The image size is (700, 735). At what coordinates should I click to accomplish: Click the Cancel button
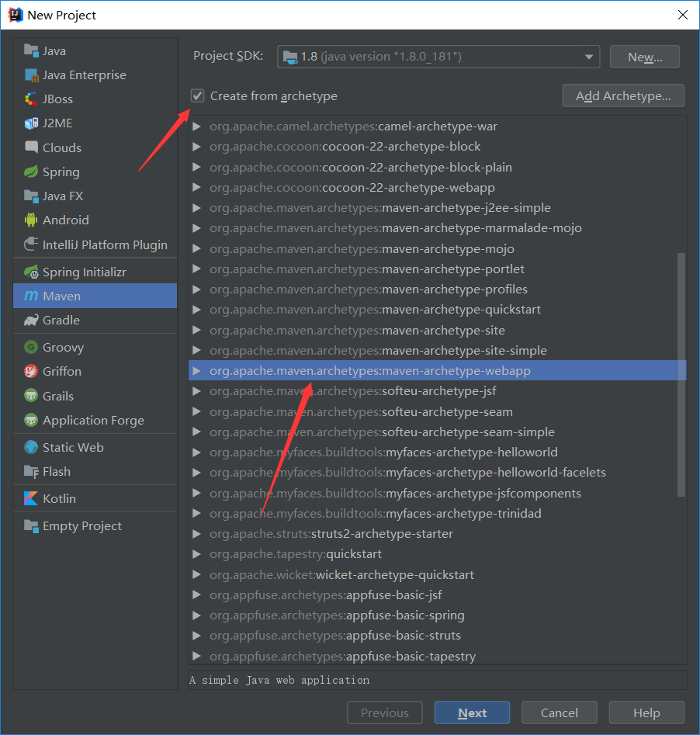tap(560, 712)
